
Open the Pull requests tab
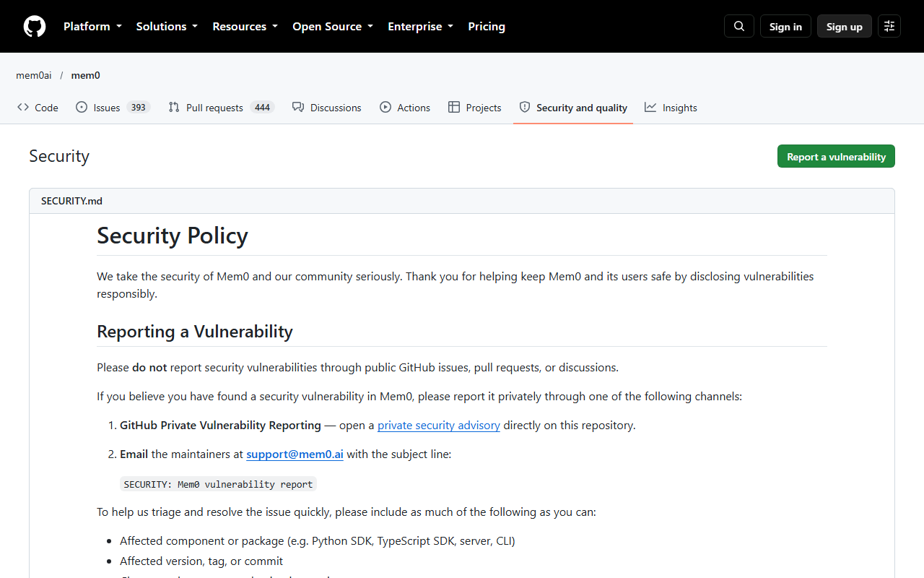point(221,108)
